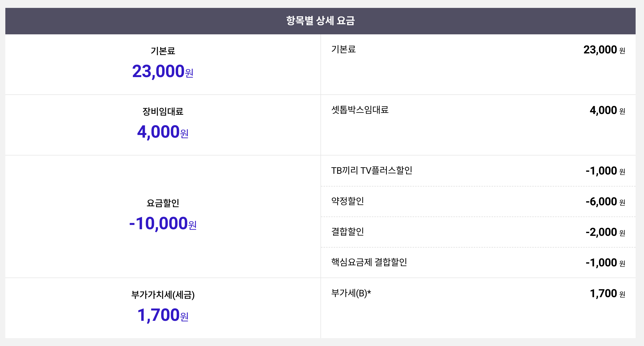Click the blue -10,000원 discount total

tap(163, 224)
